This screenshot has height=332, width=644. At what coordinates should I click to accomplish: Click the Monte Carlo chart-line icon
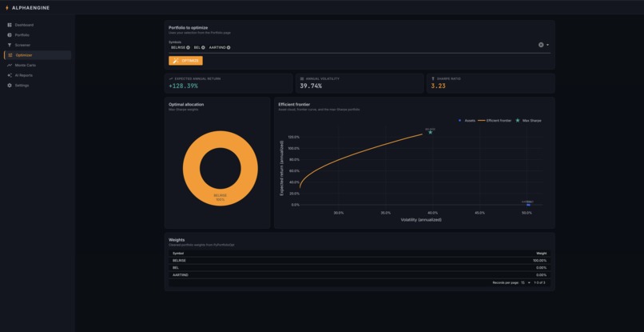pyautogui.click(x=10, y=65)
